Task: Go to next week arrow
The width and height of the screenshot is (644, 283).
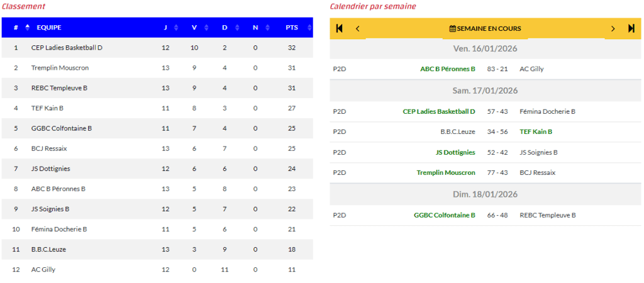Action: [x=613, y=28]
